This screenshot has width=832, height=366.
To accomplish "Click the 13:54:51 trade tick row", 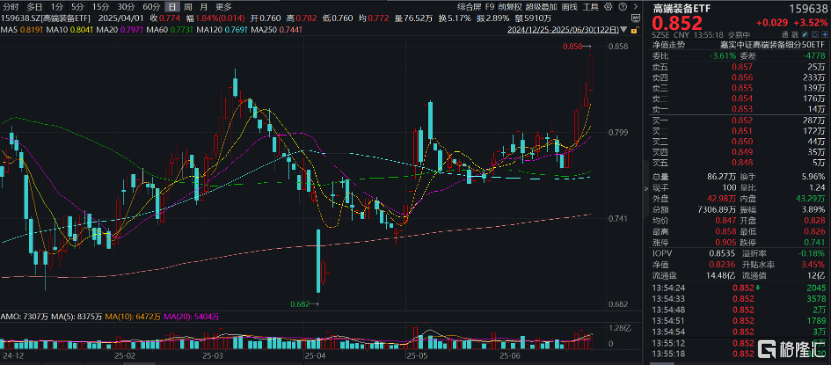I will click(740, 320).
